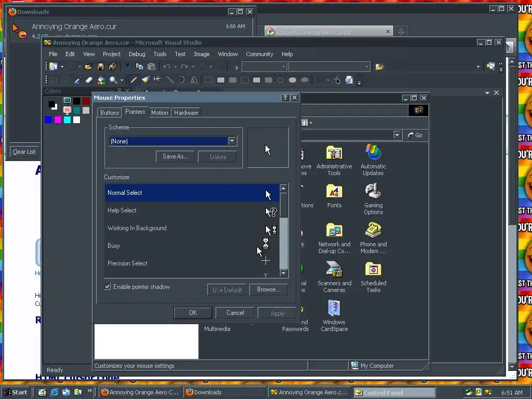This screenshot has height=399, width=532.
Task: Select the Magnify tool
Action: pyautogui.click(x=113, y=80)
